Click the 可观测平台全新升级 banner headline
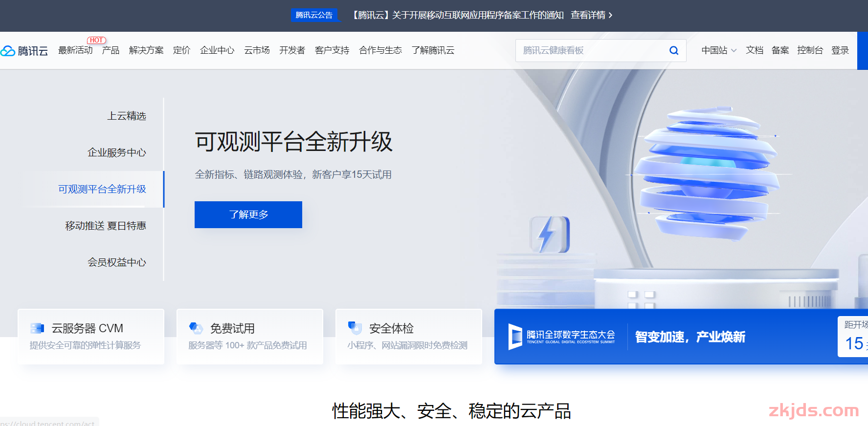The width and height of the screenshot is (868, 426). [x=294, y=142]
